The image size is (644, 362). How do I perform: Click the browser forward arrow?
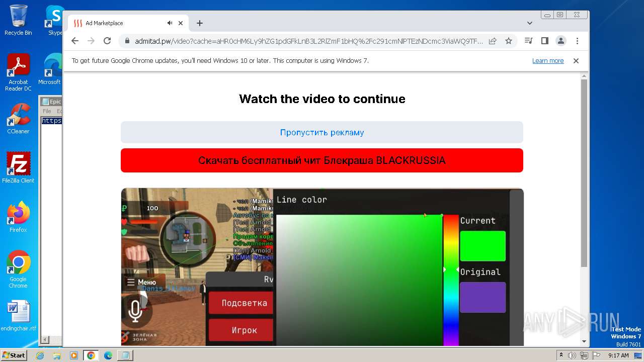click(91, 41)
